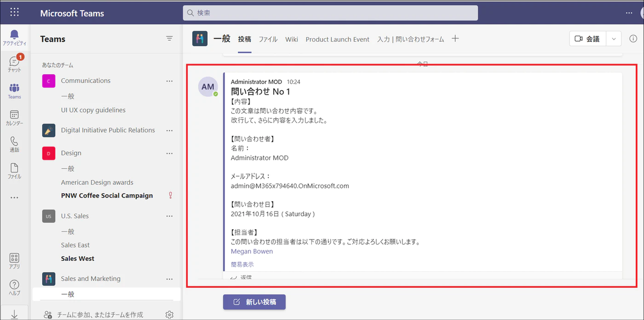The image size is (644, 320).
Task: Switch to the Wiki tab
Action: [291, 39]
